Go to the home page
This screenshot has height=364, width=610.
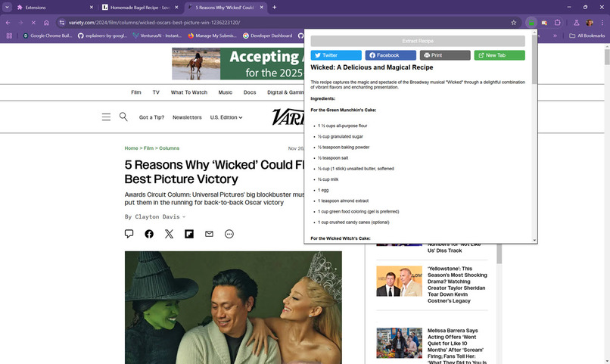coord(46,23)
